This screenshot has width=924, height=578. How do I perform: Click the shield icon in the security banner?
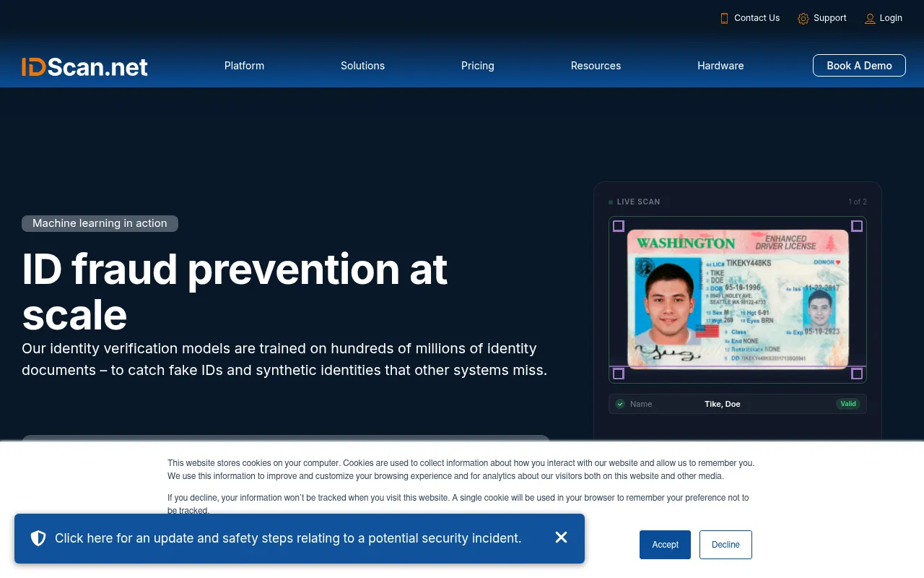tap(38, 538)
